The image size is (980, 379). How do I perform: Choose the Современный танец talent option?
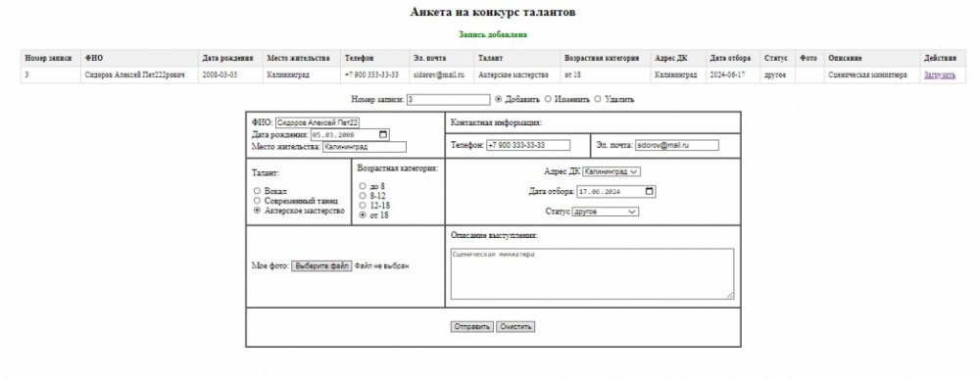tap(257, 201)
